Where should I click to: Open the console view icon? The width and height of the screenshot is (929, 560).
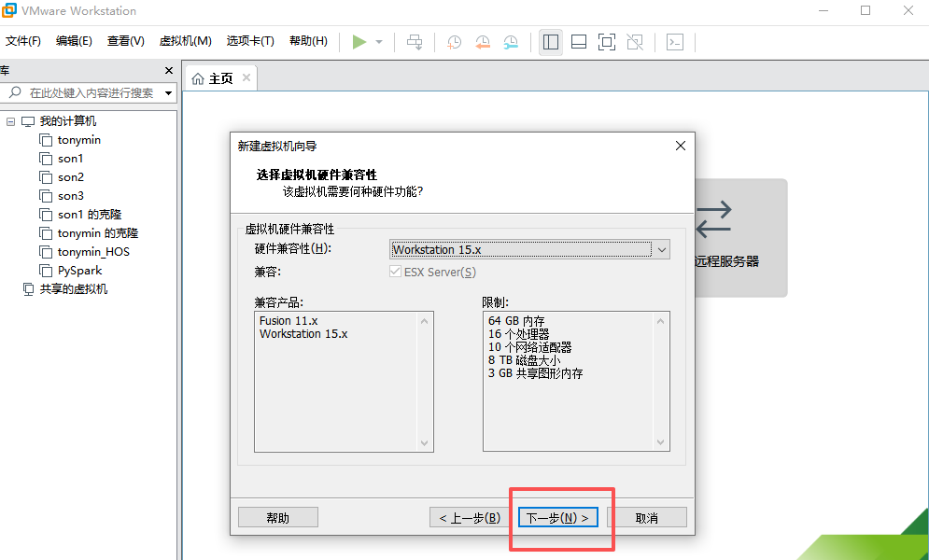(x=675, y=42)
